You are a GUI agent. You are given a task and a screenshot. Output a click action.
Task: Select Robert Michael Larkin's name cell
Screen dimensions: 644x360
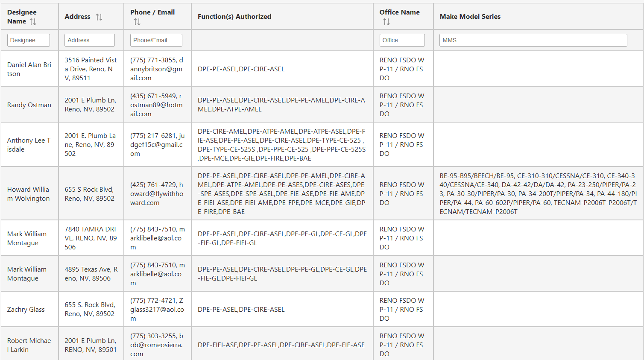click(29, 345)
